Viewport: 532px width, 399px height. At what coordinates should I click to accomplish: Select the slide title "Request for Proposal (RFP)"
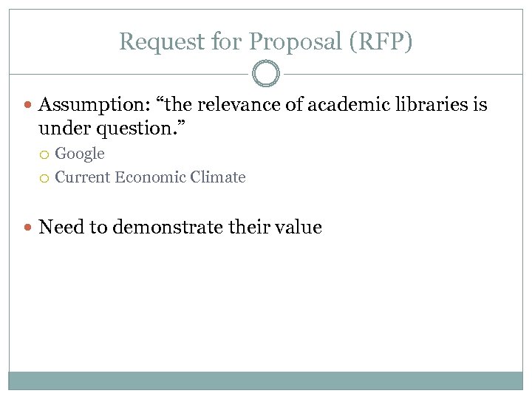[x=266, y=42]
